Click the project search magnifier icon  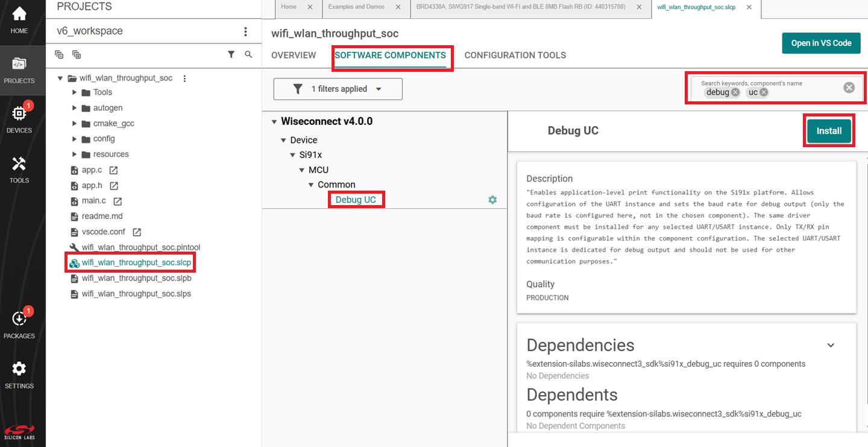click(x=248, y=54)
